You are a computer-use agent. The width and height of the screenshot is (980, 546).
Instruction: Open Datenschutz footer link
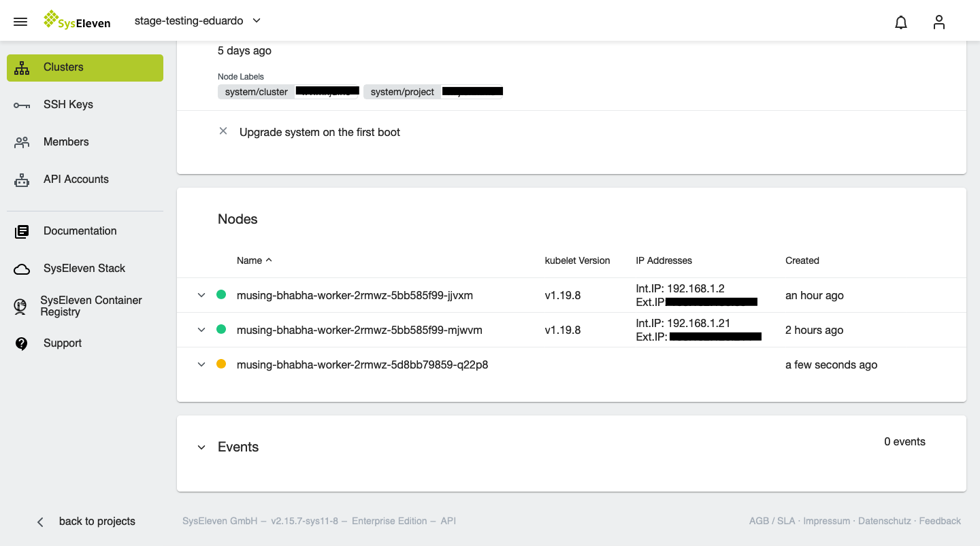(x=884, y=521)
